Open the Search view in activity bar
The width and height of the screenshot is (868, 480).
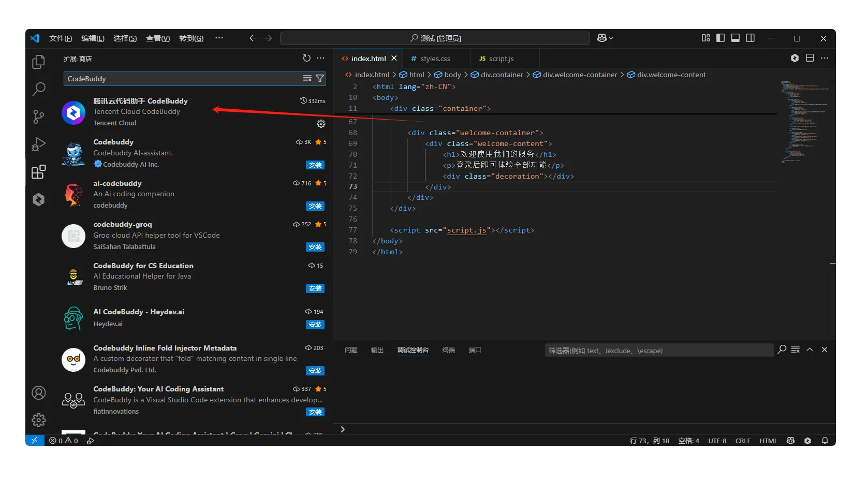tap(38, 89)
